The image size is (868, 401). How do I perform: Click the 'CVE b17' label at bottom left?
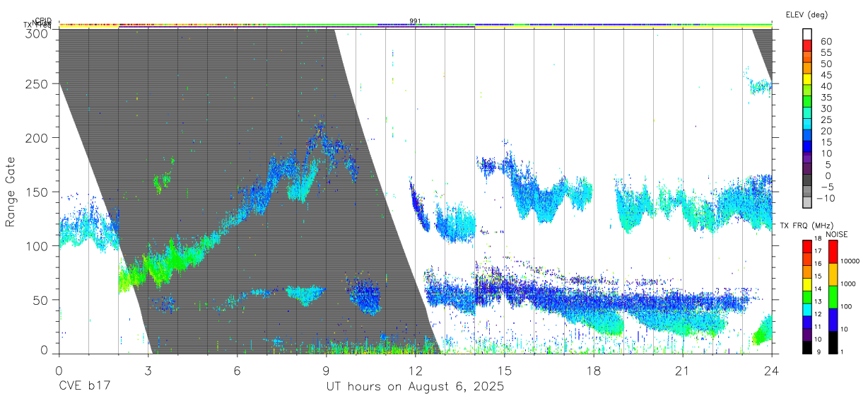click(84, 387)
